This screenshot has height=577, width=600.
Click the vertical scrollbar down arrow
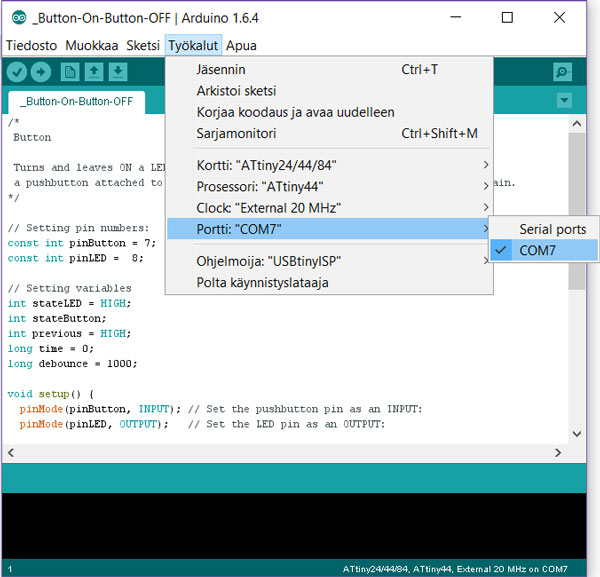pyautogui.click(x=577, y=434)
